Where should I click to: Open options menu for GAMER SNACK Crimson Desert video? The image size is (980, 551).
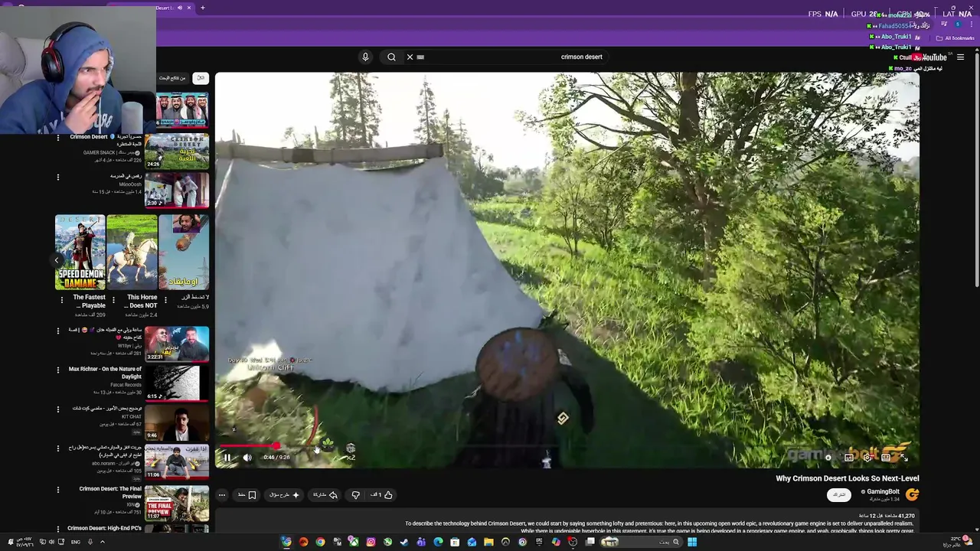[x=57, y=138]
